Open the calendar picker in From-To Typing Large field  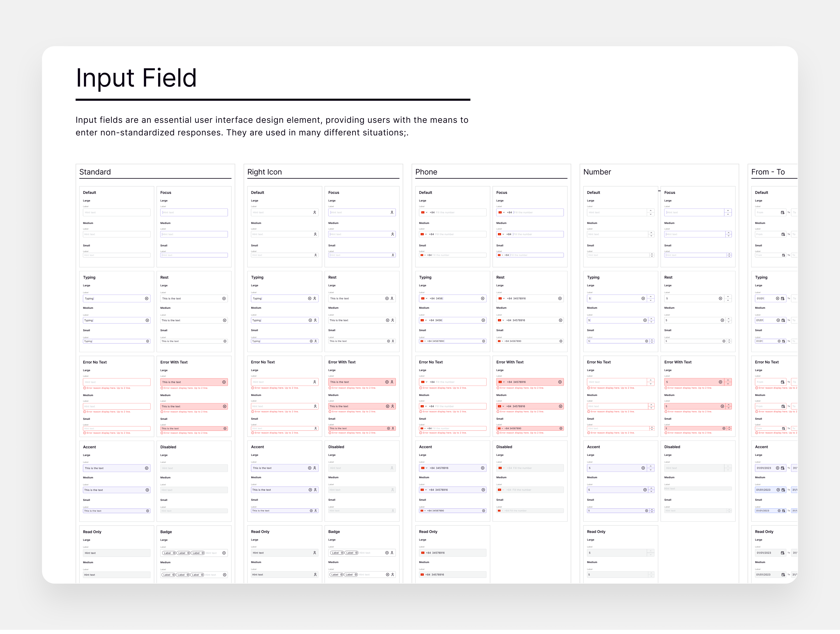click(783, 298)
